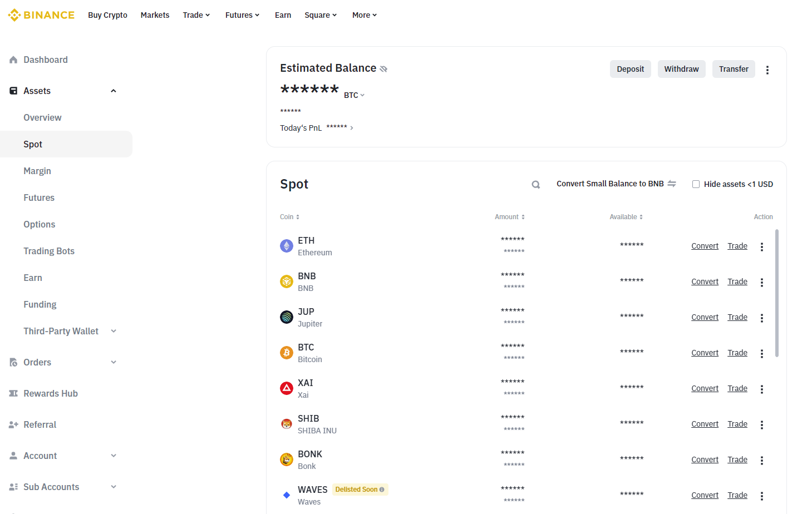Screen dimensions: 812x514
Task: Select Funding in sidebar
Action: (x=40, y=304)
